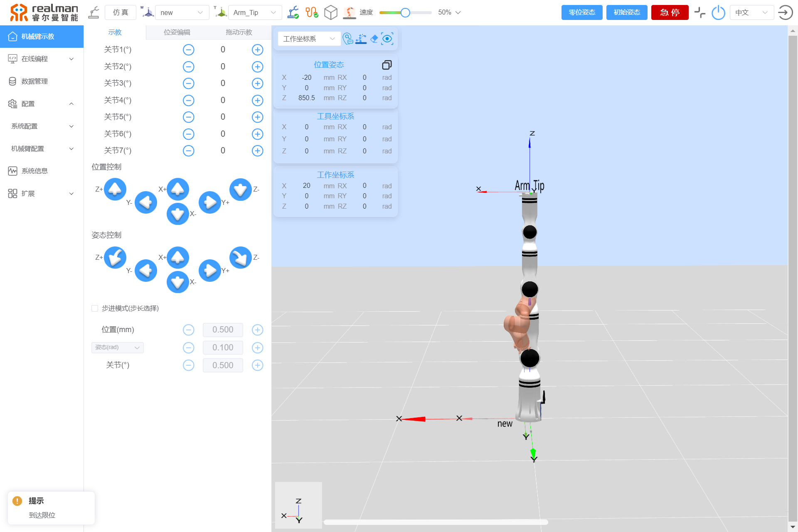Select the path/trajectory planning icon
Viewport: 798px width, 532px height.
coord(313,11)
